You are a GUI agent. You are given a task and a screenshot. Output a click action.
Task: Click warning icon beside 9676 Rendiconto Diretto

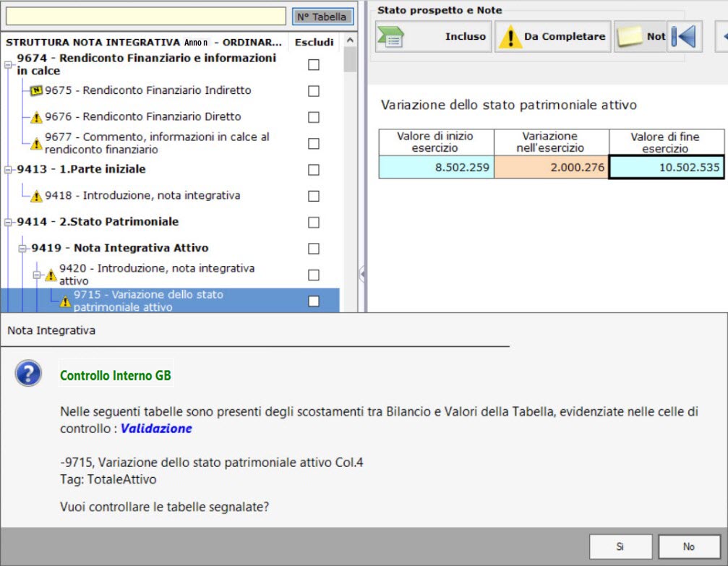pos(36,118)
